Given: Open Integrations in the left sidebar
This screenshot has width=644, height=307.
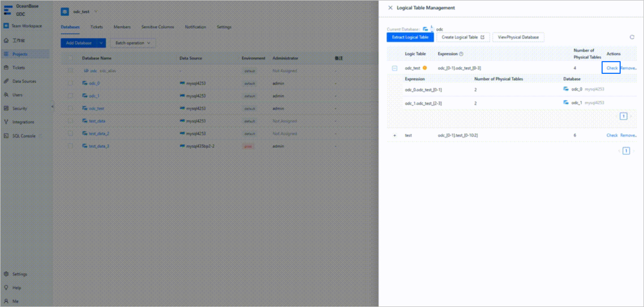Looking at the screenshot, I should [6, 122].
